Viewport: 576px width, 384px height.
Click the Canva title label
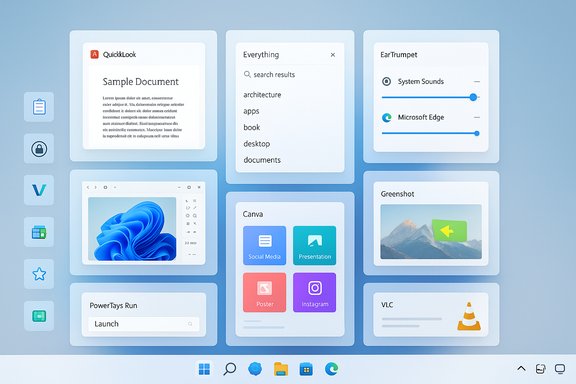(x=253, y=214)
